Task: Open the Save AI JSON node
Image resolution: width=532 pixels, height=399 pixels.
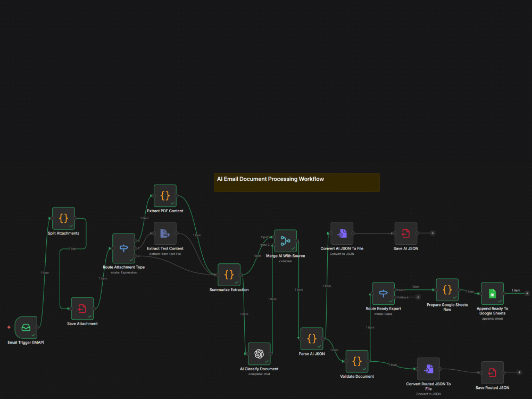Action: [406, 234]
